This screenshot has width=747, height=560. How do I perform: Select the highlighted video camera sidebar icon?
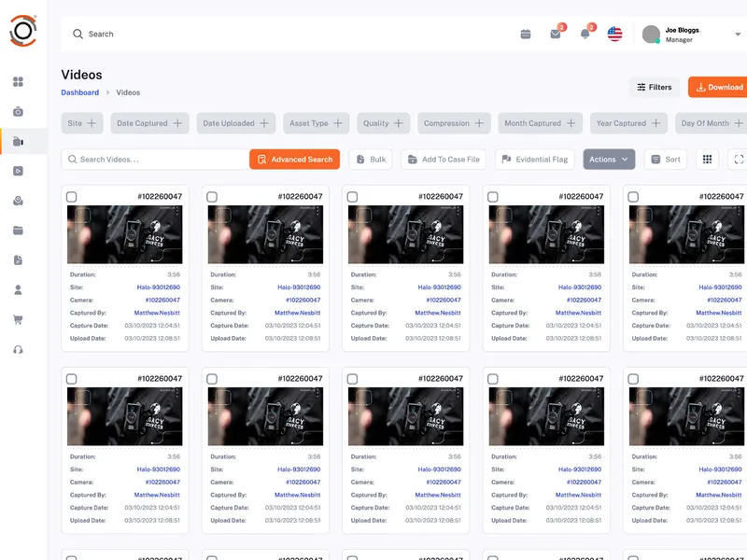coord(18,142)
